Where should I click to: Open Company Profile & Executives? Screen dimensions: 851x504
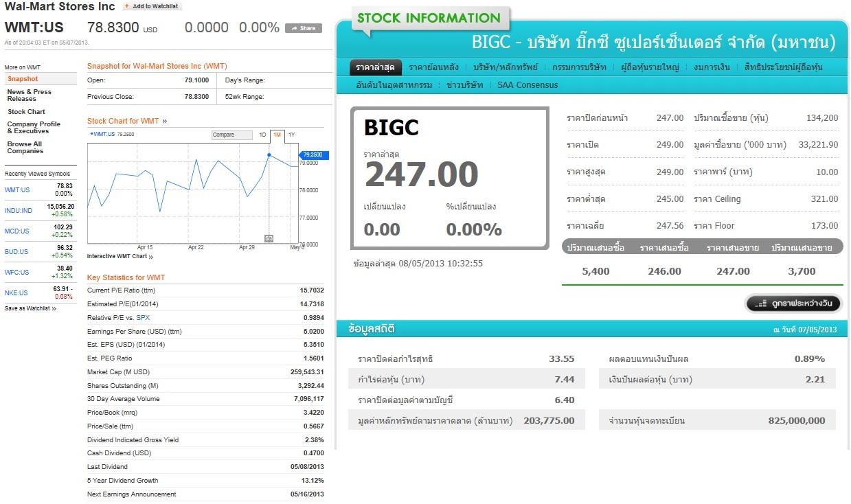(34, 128)
